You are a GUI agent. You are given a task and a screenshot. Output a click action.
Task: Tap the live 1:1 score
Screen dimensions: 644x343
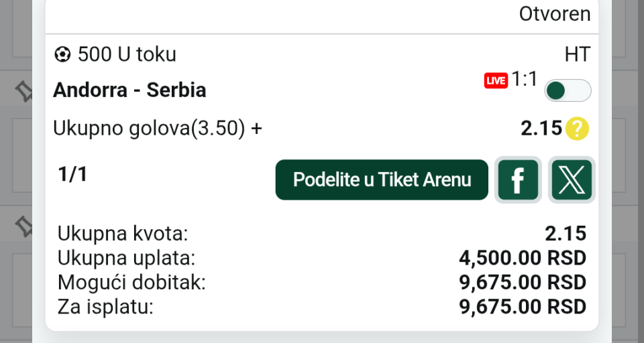525,80
